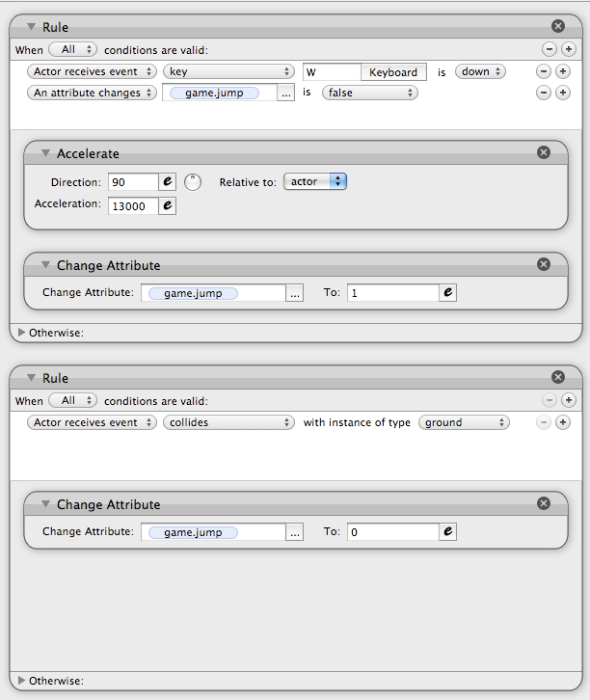Viewport: 590px width, 700px height.
Task: Browse attributes in first Change Attribute block
Action: pyautogui.click(x=295, y=292)
